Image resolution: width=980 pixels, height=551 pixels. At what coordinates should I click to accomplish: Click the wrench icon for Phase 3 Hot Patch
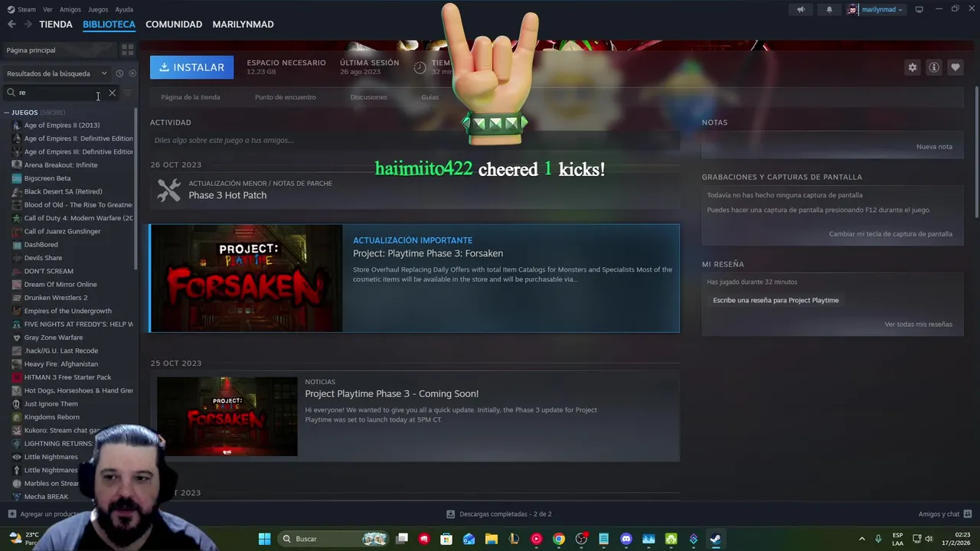tap(168, 190)
